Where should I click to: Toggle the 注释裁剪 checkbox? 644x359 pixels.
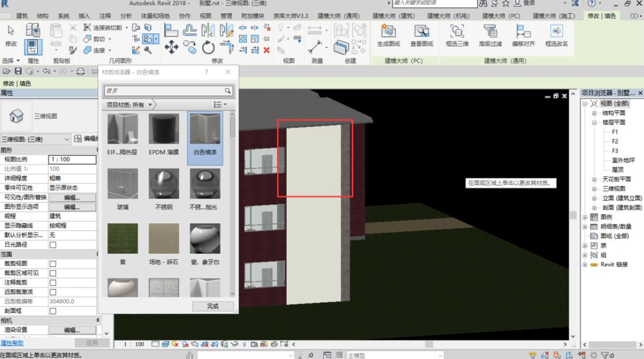click(x=53, y=282)
